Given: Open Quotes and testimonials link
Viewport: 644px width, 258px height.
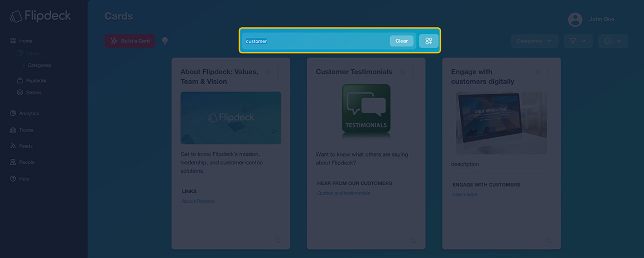Looking at the screenshot, I should pyautogui.click(x=343, y=193).
